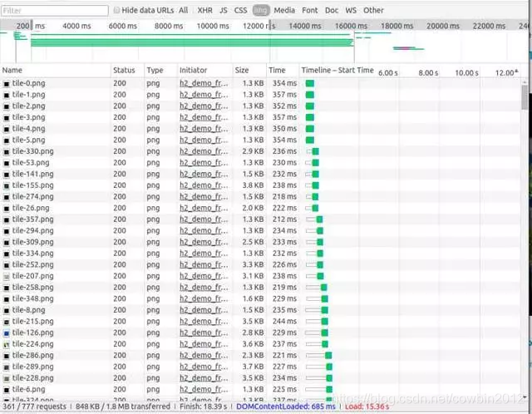Click the vertical scrollbar thumb of request list
Screen dimensions: 532x414
tap(525, 97)
